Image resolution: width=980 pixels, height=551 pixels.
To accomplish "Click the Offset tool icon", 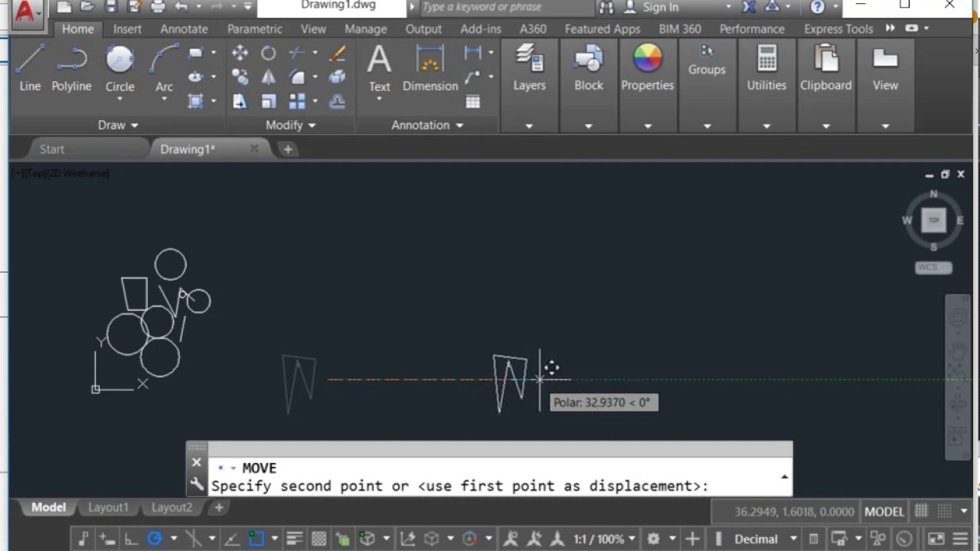I will point(337,101).
